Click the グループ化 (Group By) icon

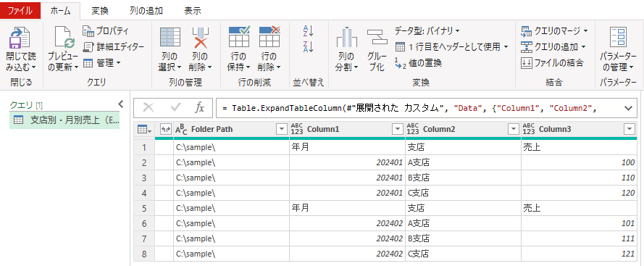coord(377,38)
